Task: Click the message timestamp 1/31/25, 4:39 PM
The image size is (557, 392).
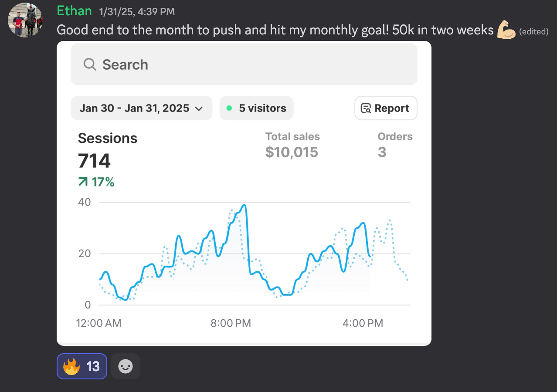Action: pyautogui.click(x=137, y=12)
